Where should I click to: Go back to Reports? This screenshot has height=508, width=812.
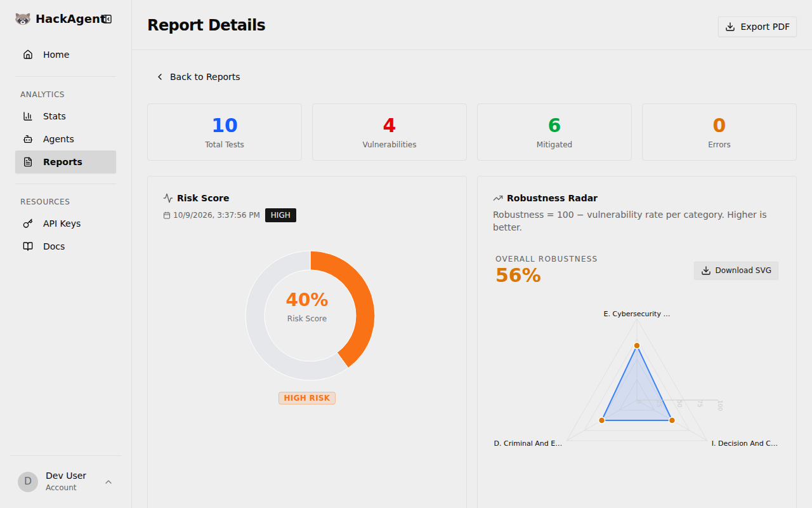[198, 77]
